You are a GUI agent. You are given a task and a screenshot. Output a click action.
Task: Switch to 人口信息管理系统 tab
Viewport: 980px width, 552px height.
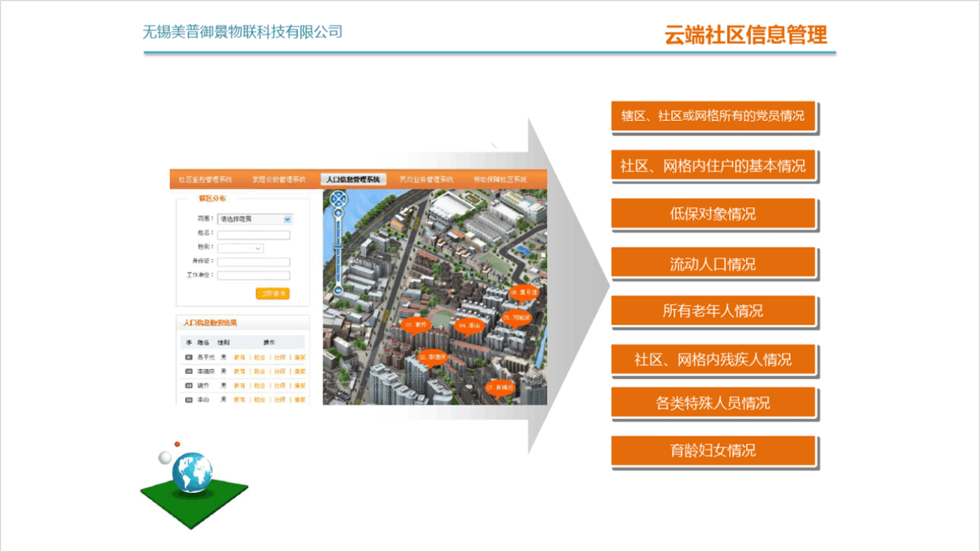tap(353, 179)
